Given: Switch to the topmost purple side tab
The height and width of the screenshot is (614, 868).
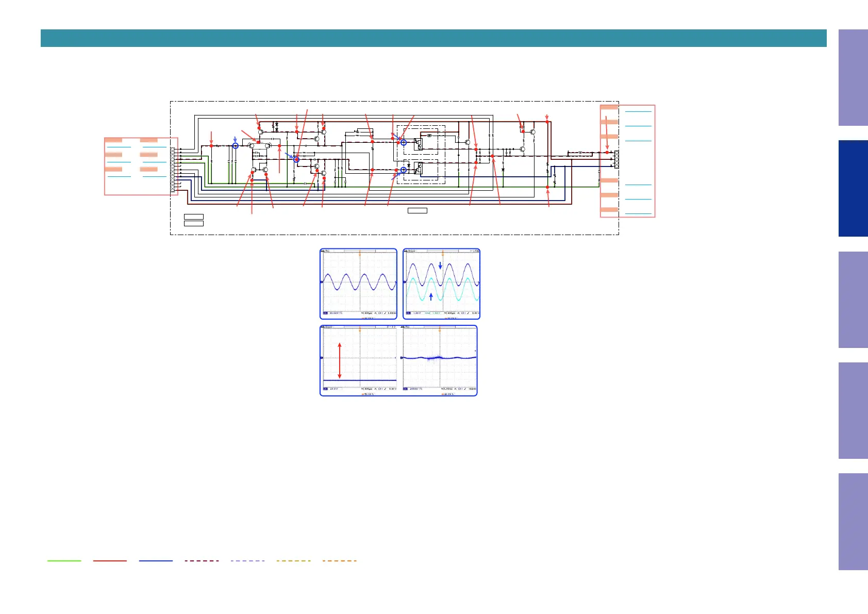Looking at the screenshot, I should click(853, 78).
